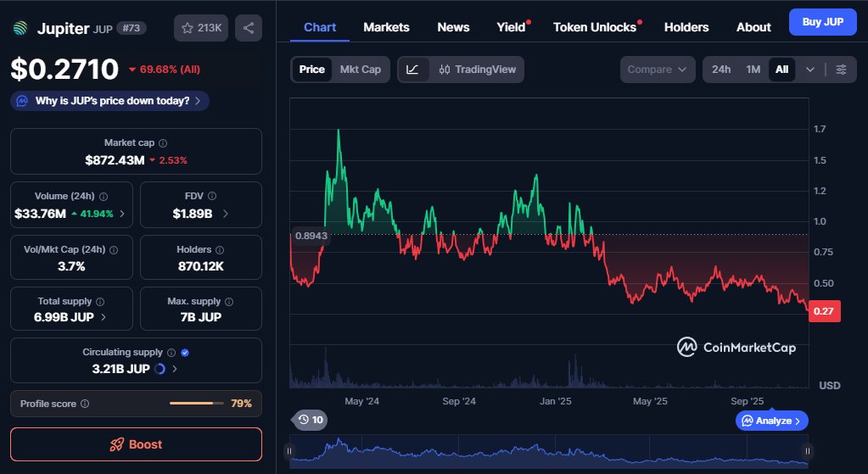The image size is (868, 474).
Task: Click the 7B JUP max supply value
Action: (x=201, y=317)
